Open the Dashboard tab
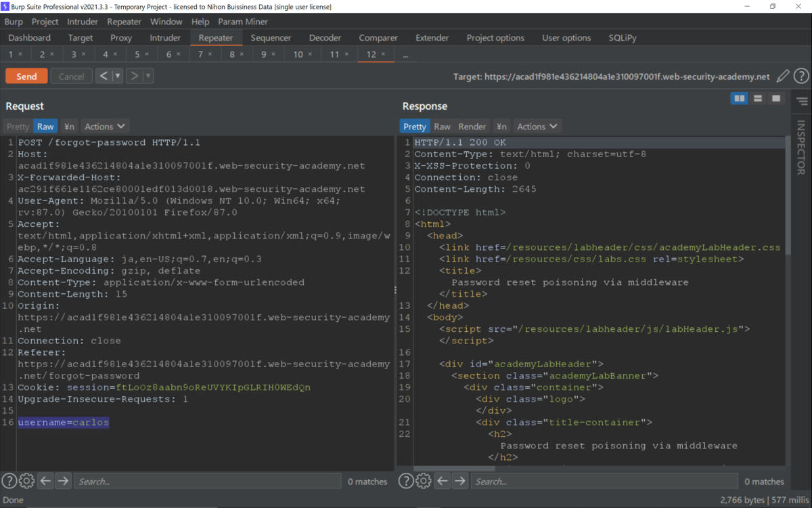Viewport: 812px width, 508px height. click(30, 38)
